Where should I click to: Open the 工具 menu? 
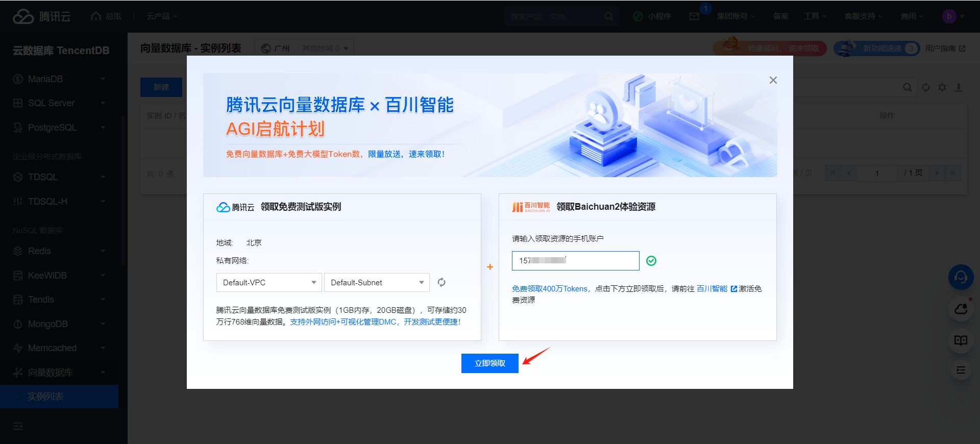pos(815,16)
